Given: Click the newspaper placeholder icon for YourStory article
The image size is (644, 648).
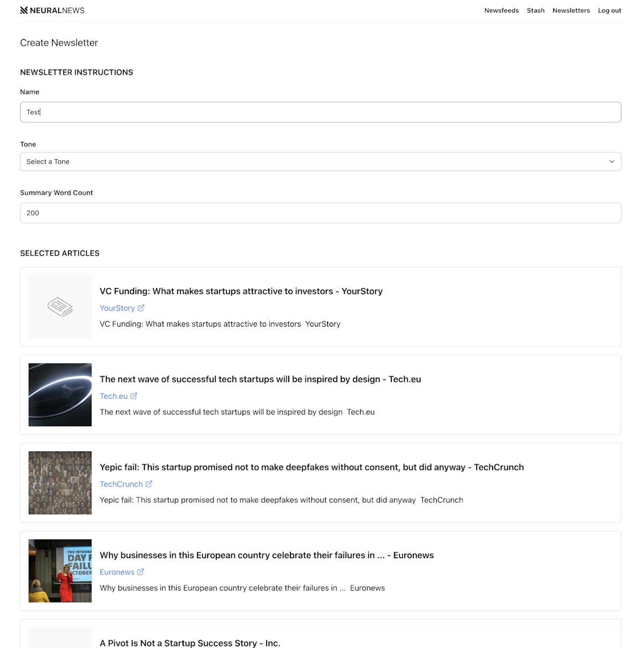Looking at the screenshot, I should coord(60,307).
